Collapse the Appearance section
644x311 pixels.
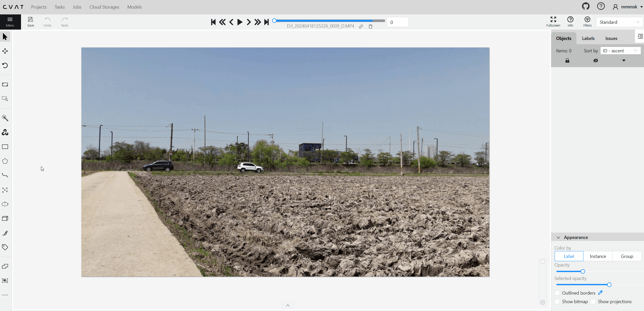point(558,237)
